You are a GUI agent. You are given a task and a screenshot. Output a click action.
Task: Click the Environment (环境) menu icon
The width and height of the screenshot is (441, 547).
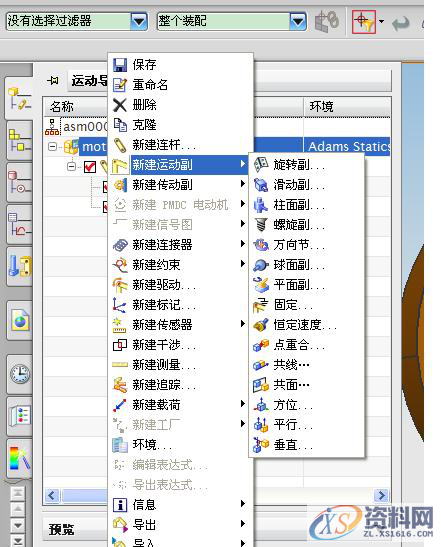pos(120,445)
